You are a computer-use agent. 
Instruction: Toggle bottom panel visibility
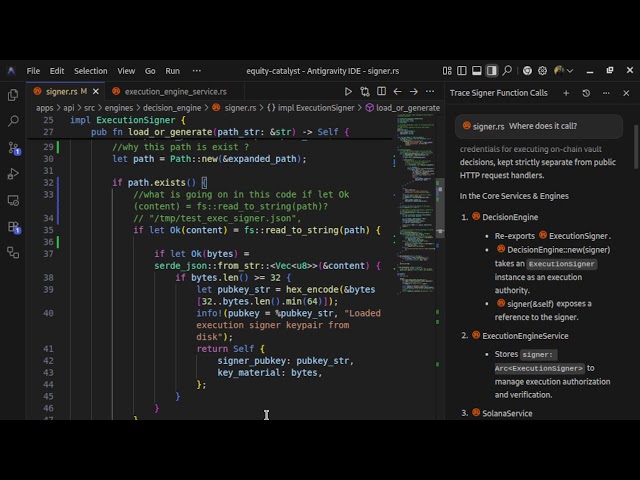coord(476,71)
